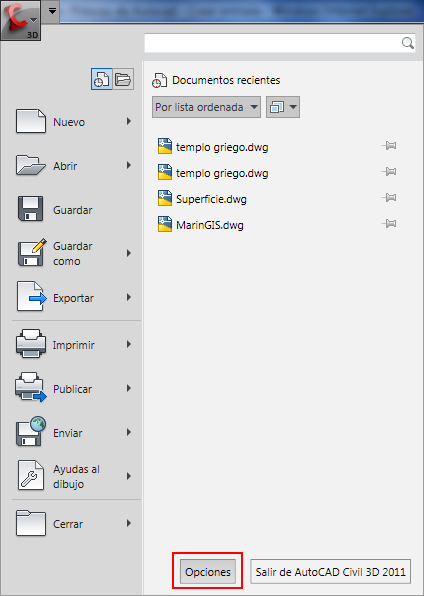The image size is (424, 596).
Task: Expand the Imprimir submenu arrow
Action: 129,344
